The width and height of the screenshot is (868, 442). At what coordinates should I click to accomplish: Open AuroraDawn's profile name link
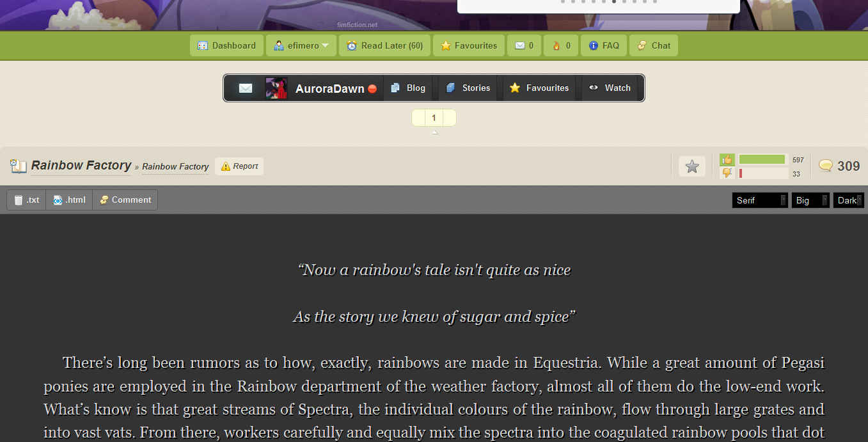point(330,89)
